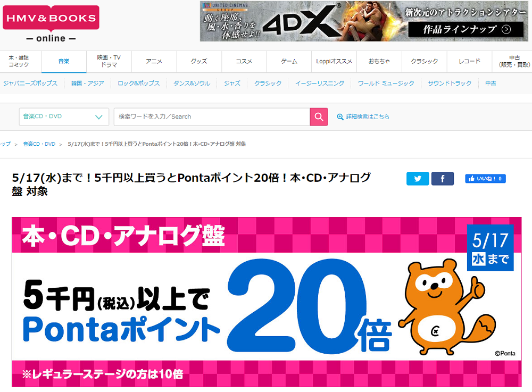532x392 pixels.
Task: Open 中古 genre sub-link
Action: coord(491,83)
